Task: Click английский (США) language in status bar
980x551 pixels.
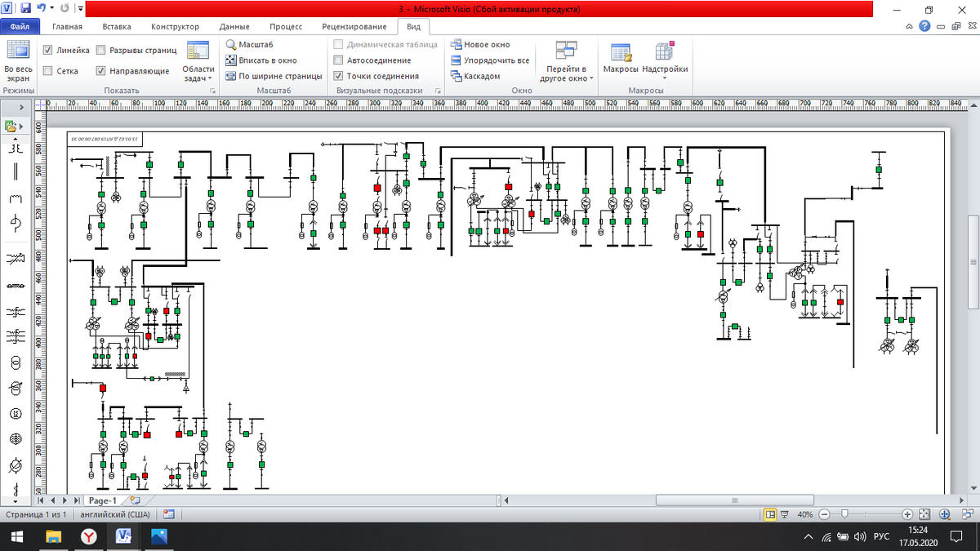Action: pos(114,515)
